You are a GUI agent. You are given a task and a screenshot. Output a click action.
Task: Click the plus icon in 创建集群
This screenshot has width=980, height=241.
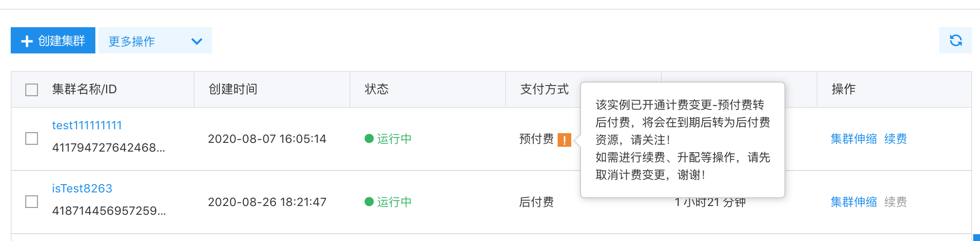click(x=27, y=41)
